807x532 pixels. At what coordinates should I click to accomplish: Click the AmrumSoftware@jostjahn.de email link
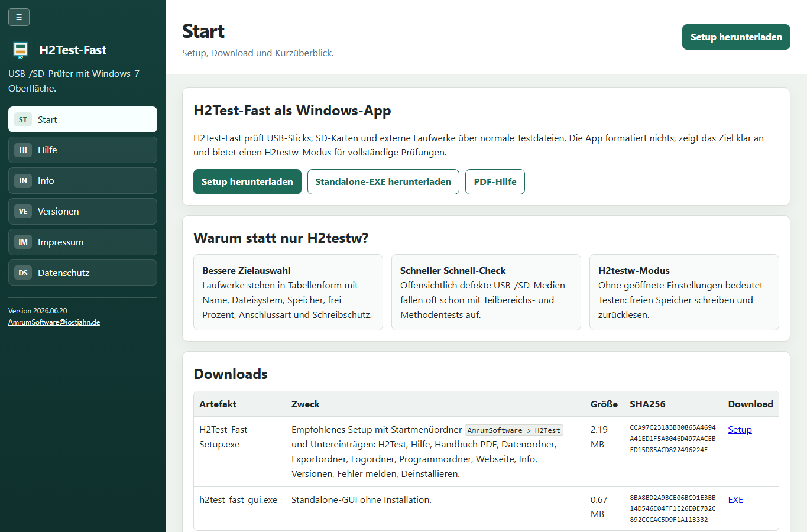click(x=54, y=322)
